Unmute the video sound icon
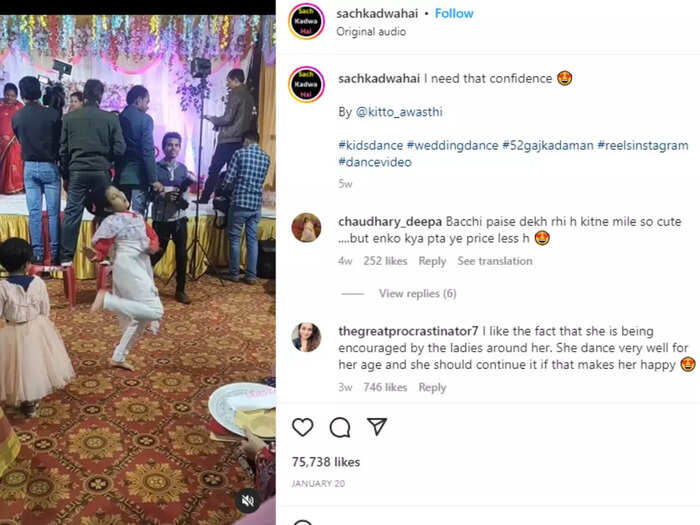The height and width of the screenshot is (525, 700). coord(248,501)
